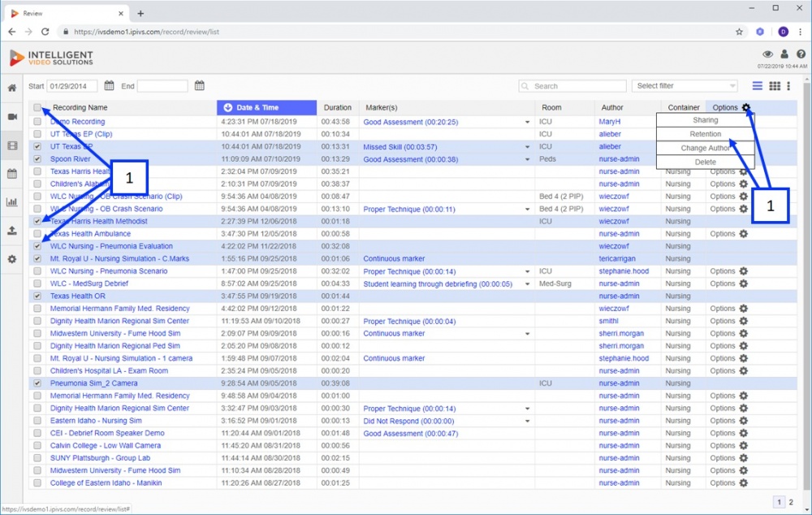Click the Start date field
812x515 pixels.
72,86
